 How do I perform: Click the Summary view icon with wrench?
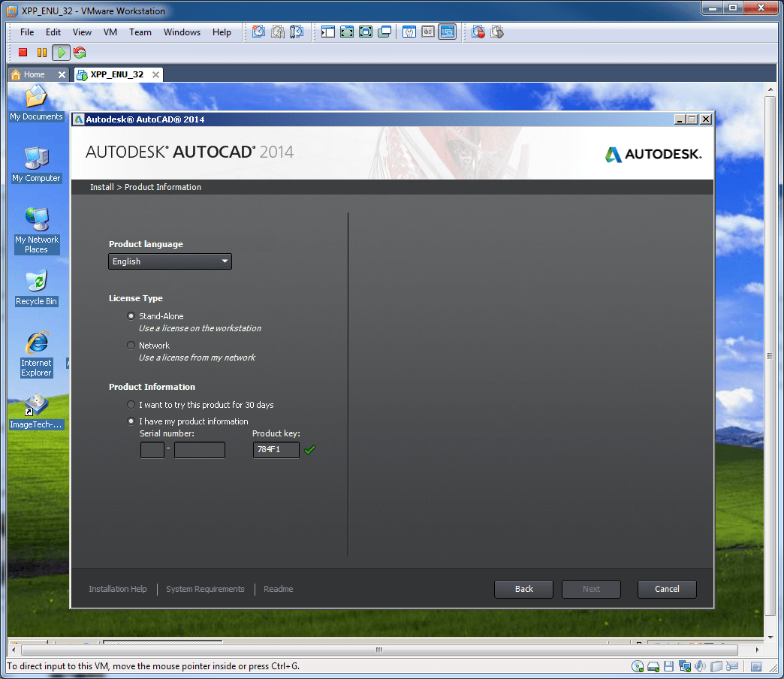click(x=409, y=32)
